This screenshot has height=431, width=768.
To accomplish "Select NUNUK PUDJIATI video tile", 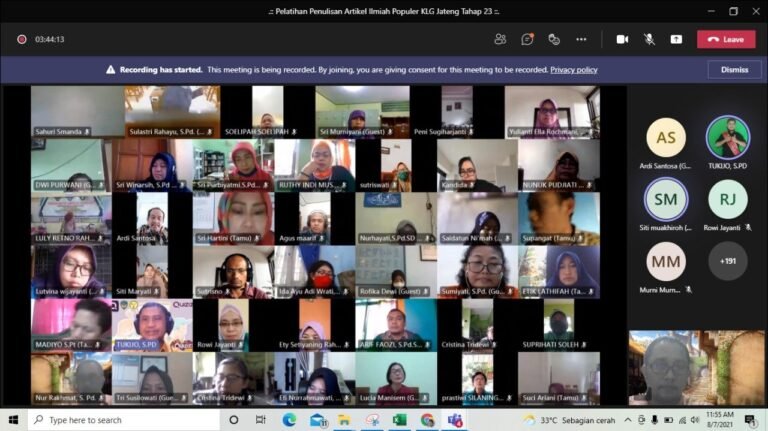I will (x=559, y=165).
